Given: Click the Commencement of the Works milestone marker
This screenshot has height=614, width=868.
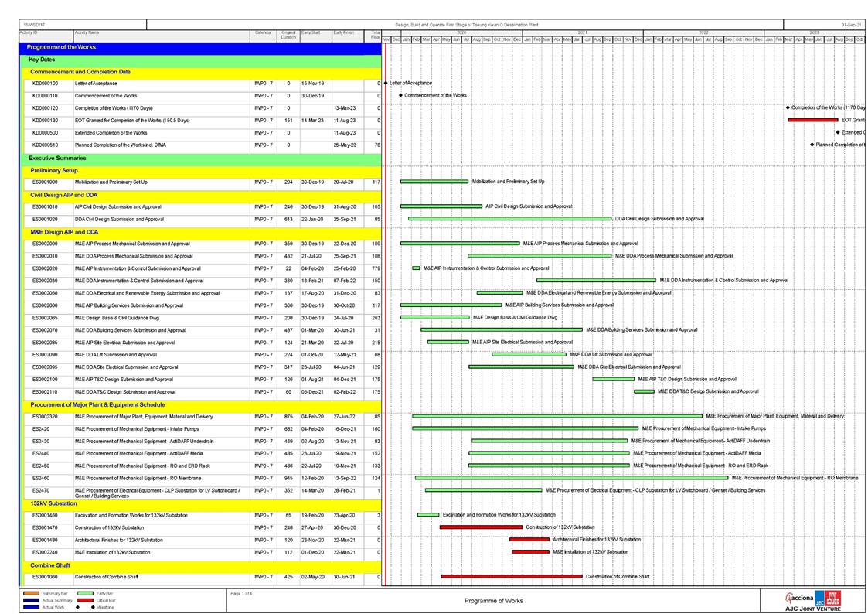Looking at the screenshot, I should [400, 95].
